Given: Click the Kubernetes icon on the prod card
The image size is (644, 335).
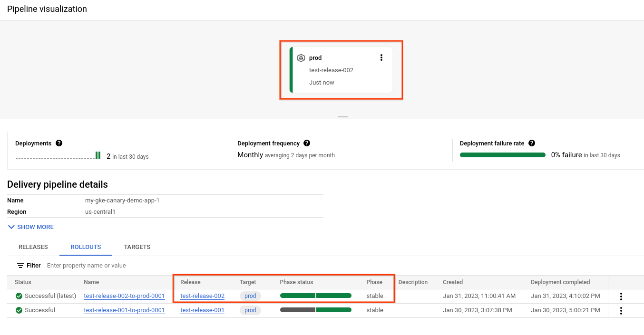Looking at the screenshot, I should 301,57.
